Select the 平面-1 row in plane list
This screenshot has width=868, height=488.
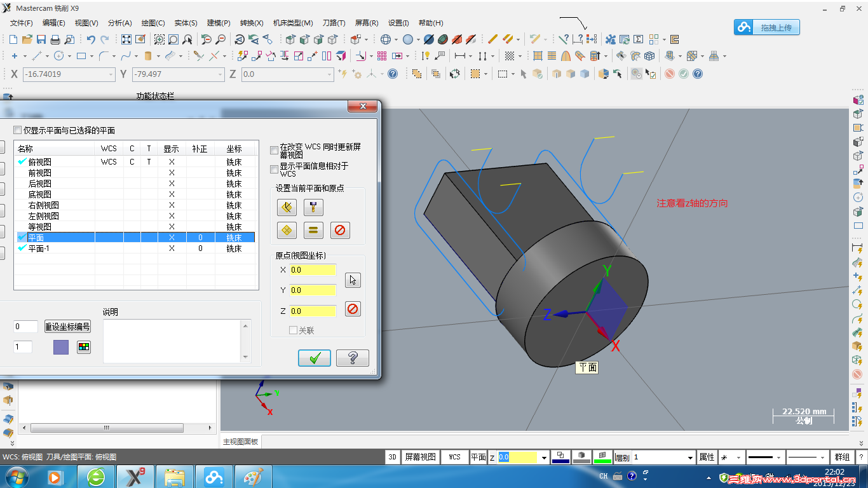135,248
